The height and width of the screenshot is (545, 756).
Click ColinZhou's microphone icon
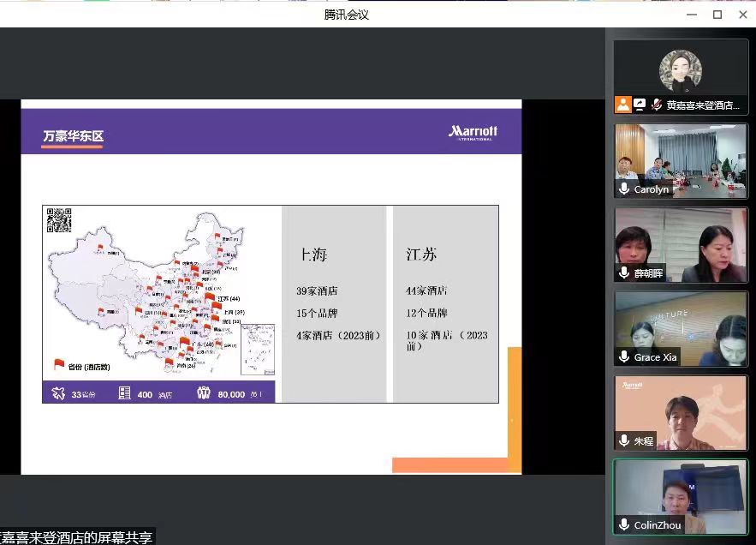[624, 525]
